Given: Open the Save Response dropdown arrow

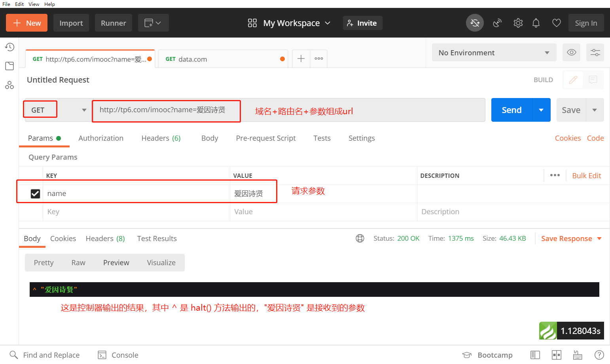Looking at the screenshot, I should point(599,238).
